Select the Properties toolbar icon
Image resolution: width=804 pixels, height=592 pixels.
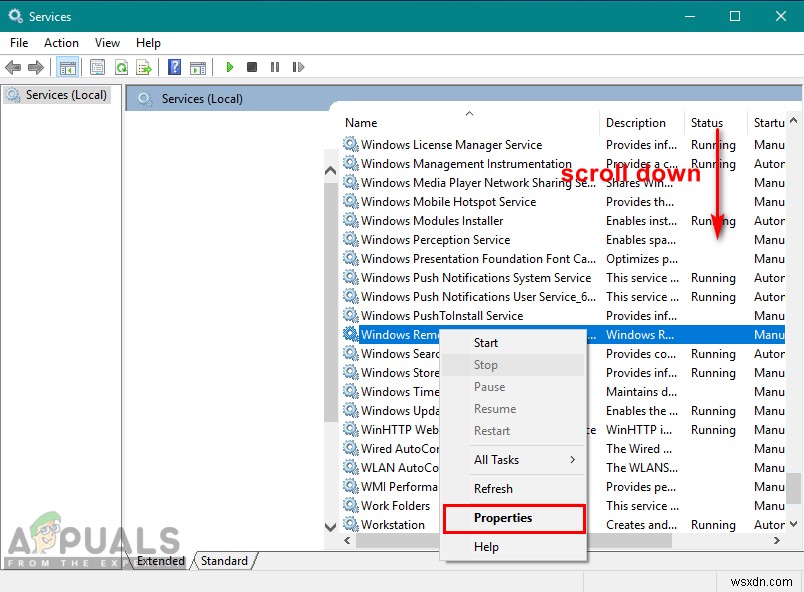point(96,67)
